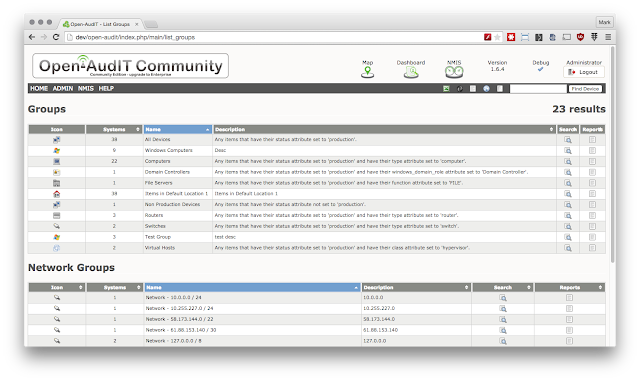Sort Network Groups by Reports column
This screenshot has height=381, width=640.
point(570,287)
